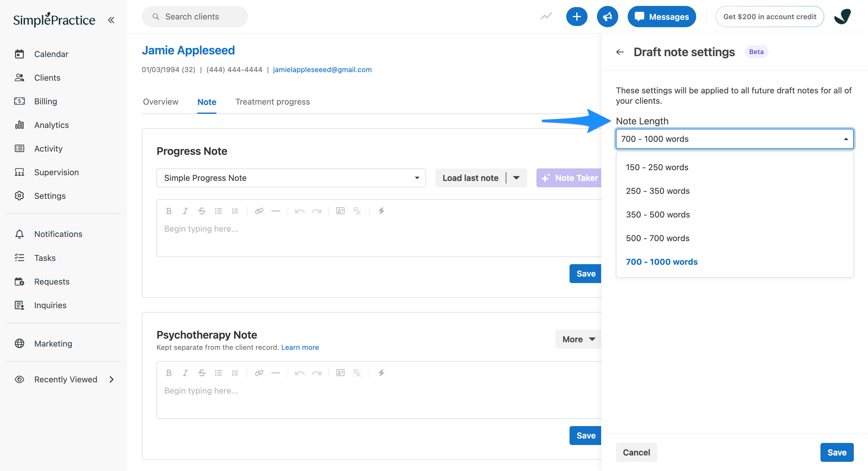This screenshot has height=471, width=868.
Task: Choose 350 - 500 words option
Action: tap(735, 215)
